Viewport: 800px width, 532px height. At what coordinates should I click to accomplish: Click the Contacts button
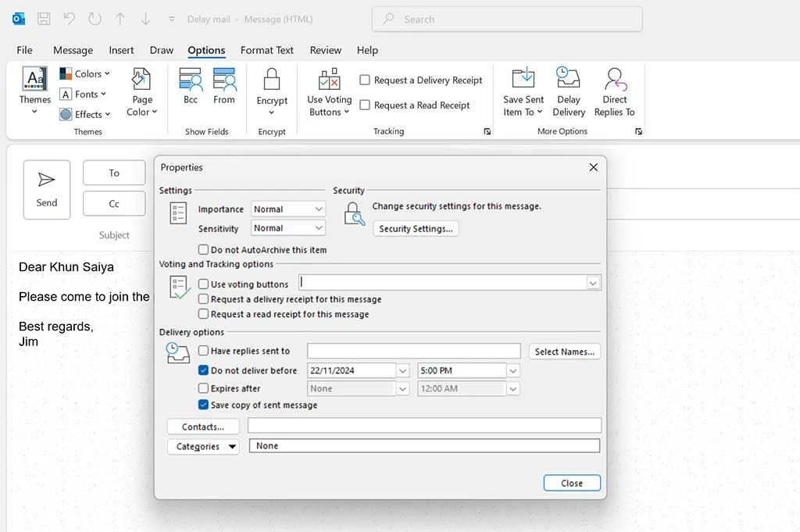[x=203, y=427]
